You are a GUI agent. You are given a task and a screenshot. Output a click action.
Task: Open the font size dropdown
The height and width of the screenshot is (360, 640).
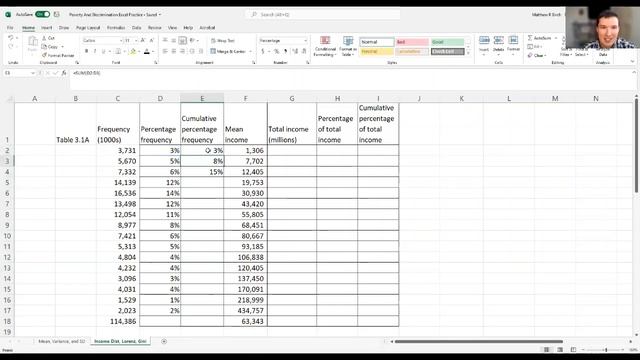point(136,40)
